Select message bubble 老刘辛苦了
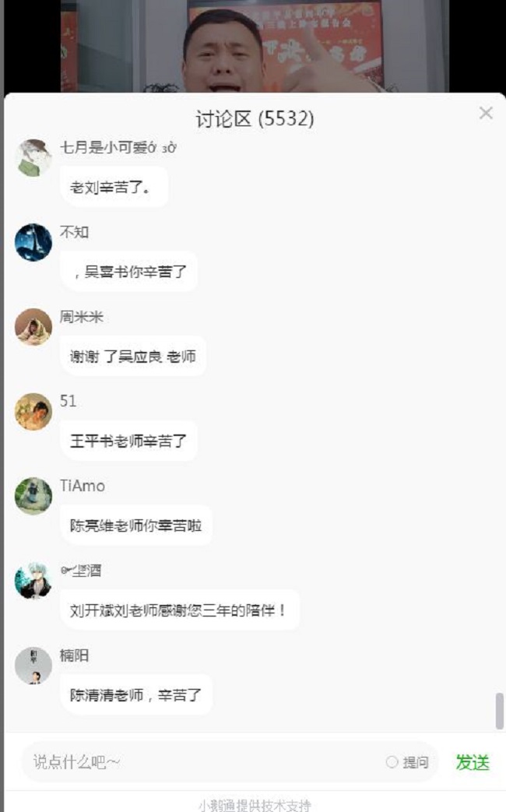Viewport: 506px width, 812px height. tap(114, 187)
